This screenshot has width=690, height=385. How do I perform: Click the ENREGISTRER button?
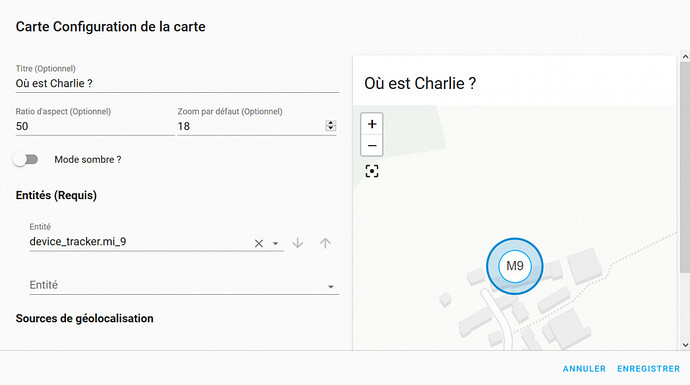(x=648, y=369)
